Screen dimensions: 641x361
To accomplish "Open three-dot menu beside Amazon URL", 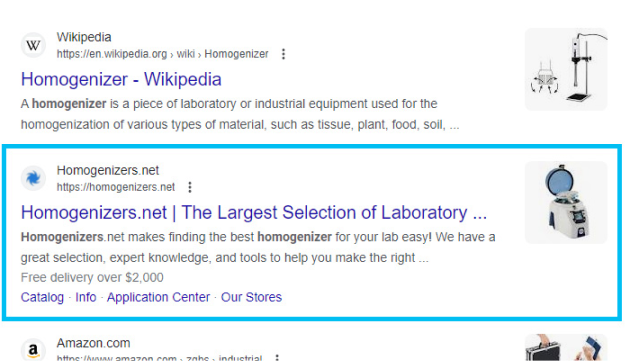I will click(277, 358).
